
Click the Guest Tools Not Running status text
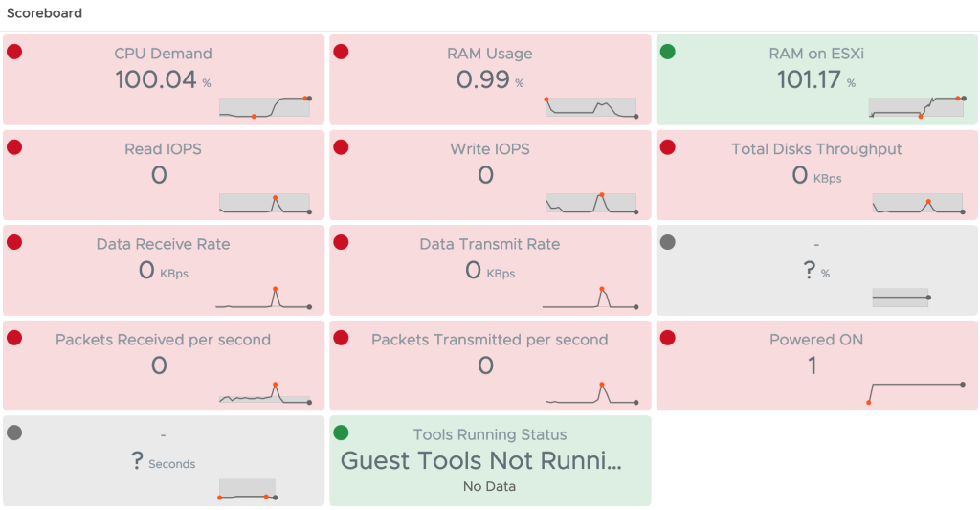481,460
